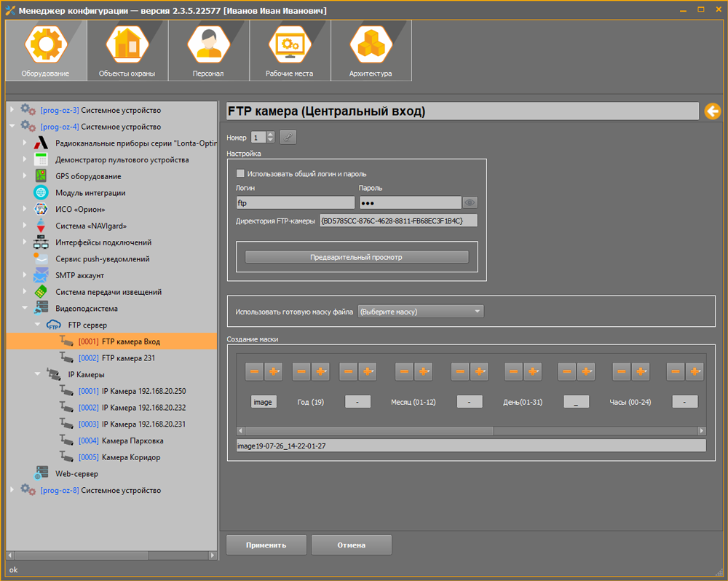Click the plus button above image field

pos(273,371)
